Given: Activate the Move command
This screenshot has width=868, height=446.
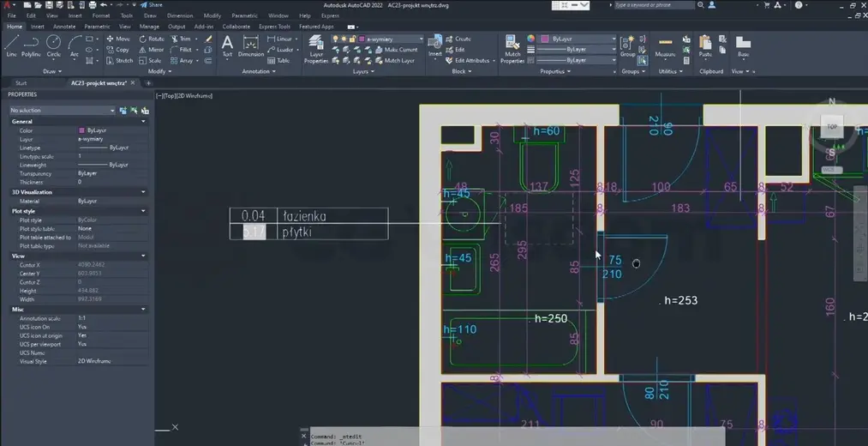Looking at the screenshot, I should coord(117,39).
